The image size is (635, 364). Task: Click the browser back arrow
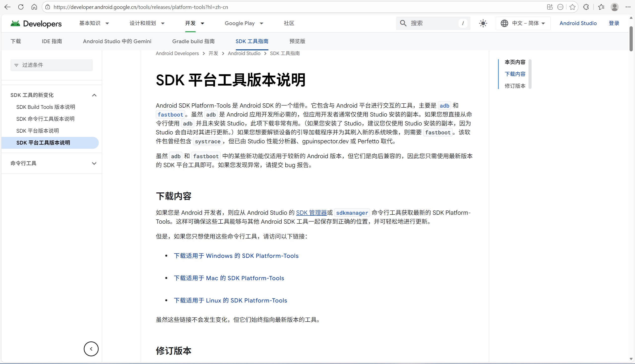[7, 7]
